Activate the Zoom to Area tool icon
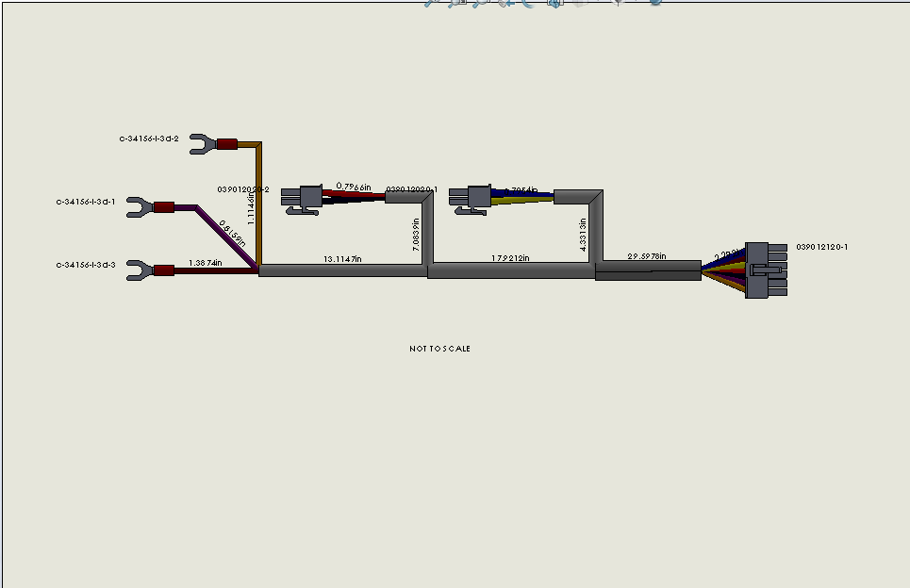 coord(455,5)
